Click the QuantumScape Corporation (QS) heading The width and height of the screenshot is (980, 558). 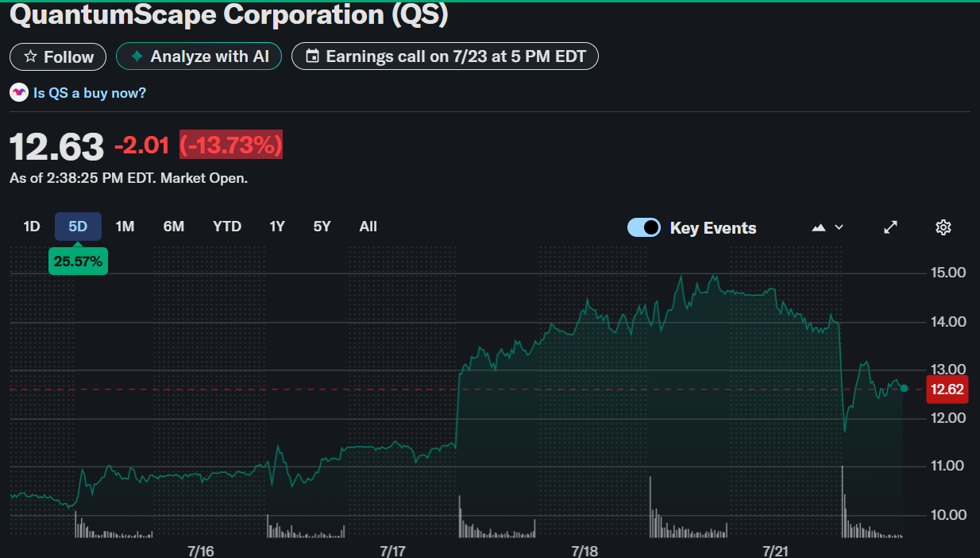point(229,14)
